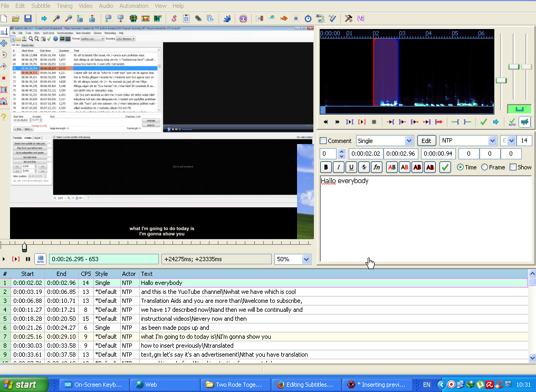This screenshot has width=536, height=392.
Task: Tick the Show original checkbox
Action: [513, 167]
